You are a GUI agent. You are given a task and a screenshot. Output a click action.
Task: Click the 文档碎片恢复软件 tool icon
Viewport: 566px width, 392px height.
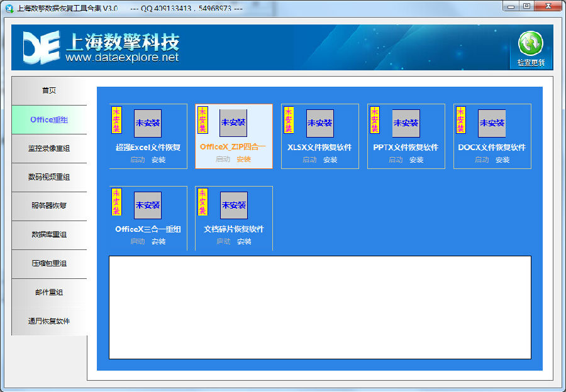click(x=233, y=205)
